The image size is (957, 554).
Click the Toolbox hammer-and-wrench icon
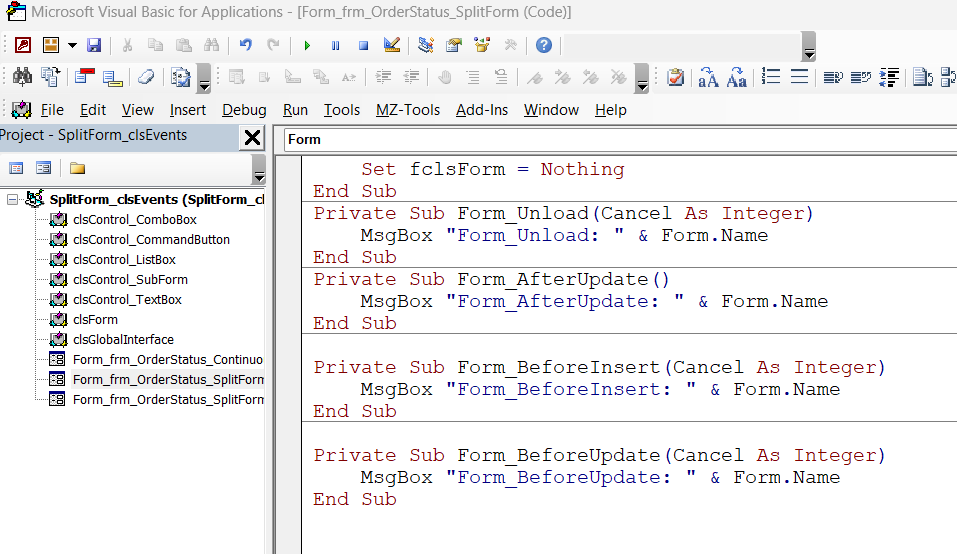coord(510,45)
